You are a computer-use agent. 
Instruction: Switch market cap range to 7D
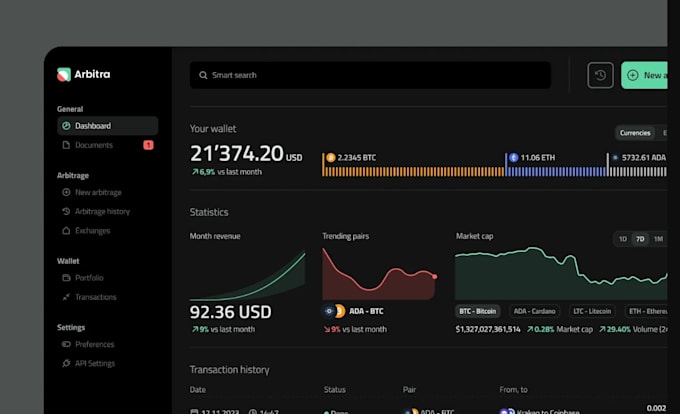point(640,239)
